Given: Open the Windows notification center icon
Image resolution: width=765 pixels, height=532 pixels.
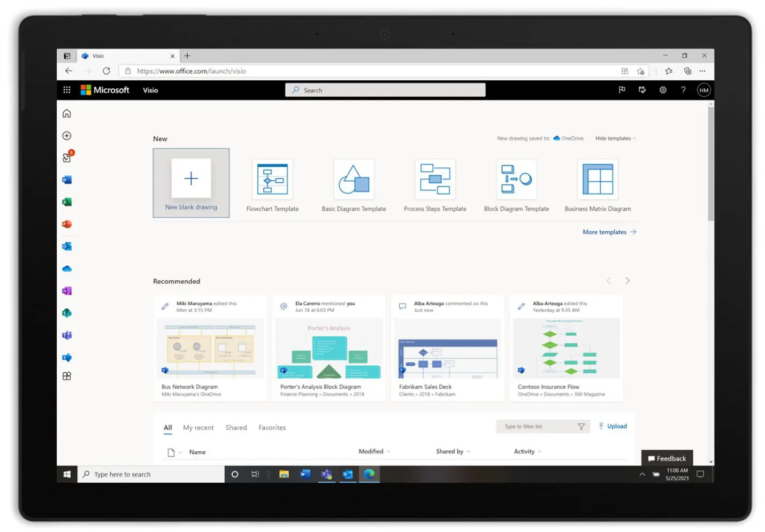Looking at the screenshot, I should [700, 474].
